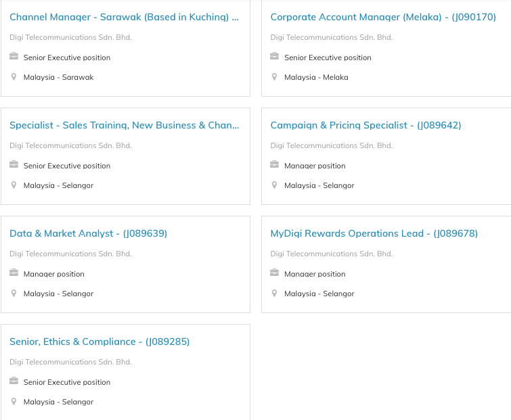Open Campaign & Pricing Specialist (J089642) listing

[365, 125]
